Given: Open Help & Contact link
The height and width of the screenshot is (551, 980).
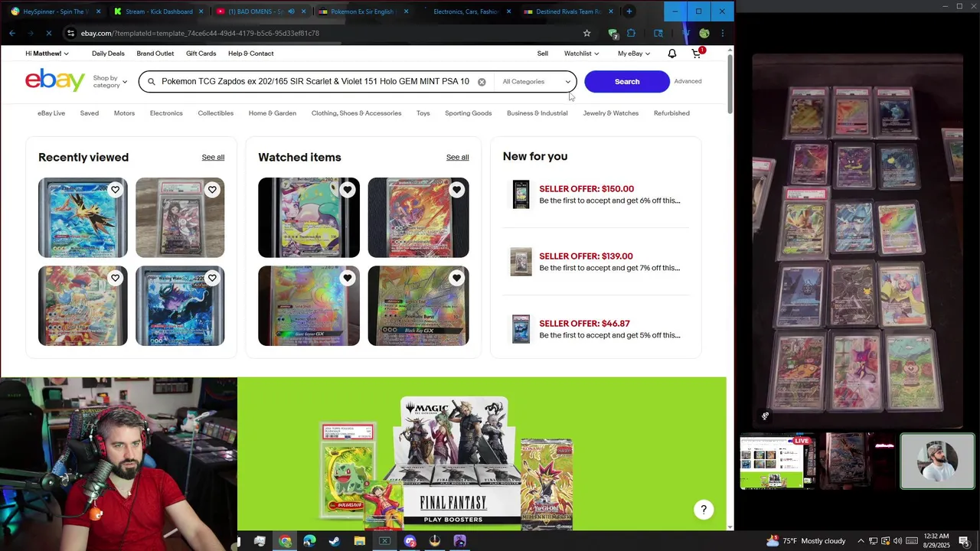Looking at the screenshot, I should (x=250, y=54).
